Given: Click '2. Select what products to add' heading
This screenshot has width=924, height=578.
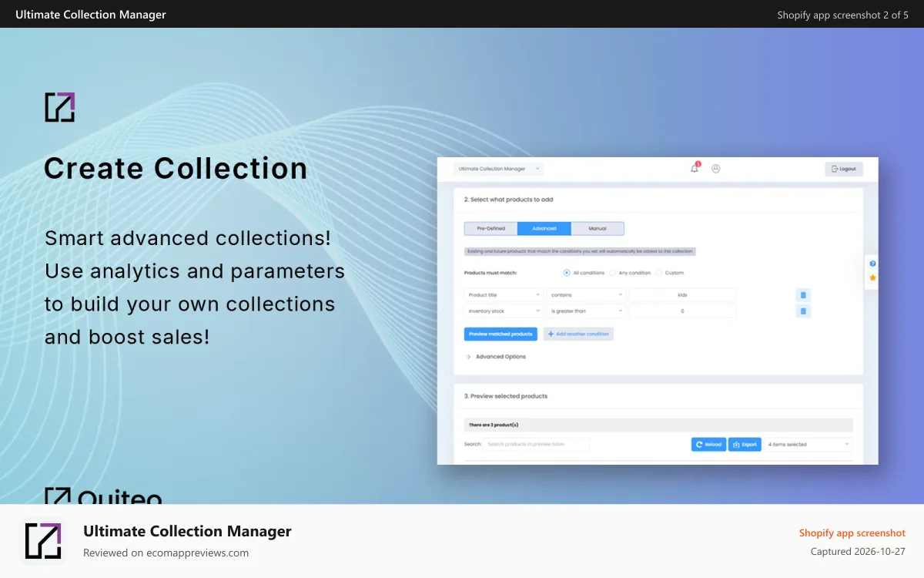Looking at the screenshot, I should [x=508, y=200].
